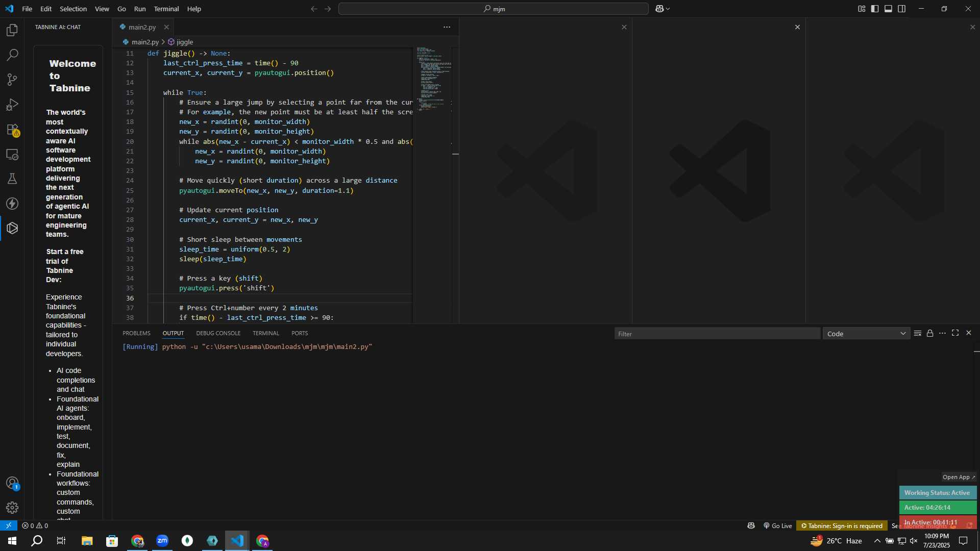This screenshot has width=980, height=551.
Task: Clear the output panel
Action: [x=917, y=333]
